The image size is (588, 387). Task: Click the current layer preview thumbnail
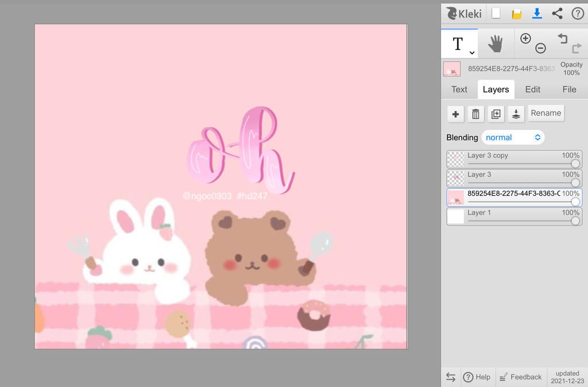coord(452,69)
